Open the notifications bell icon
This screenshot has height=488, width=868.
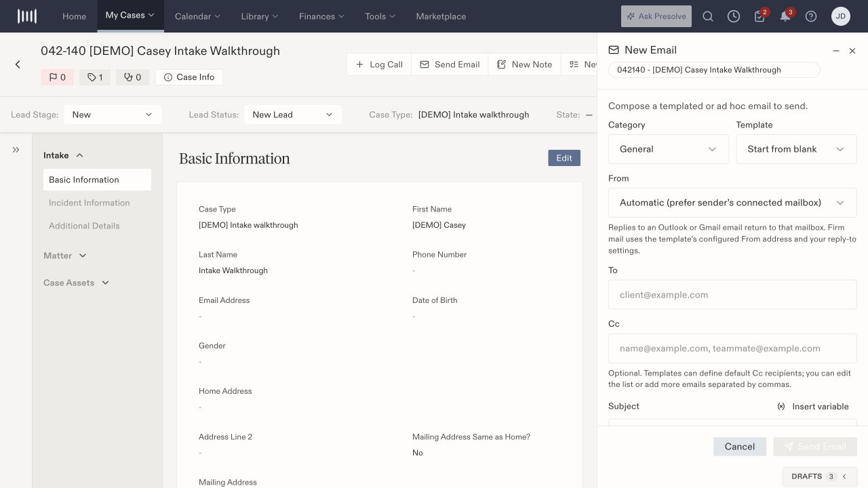pos(785,16)
